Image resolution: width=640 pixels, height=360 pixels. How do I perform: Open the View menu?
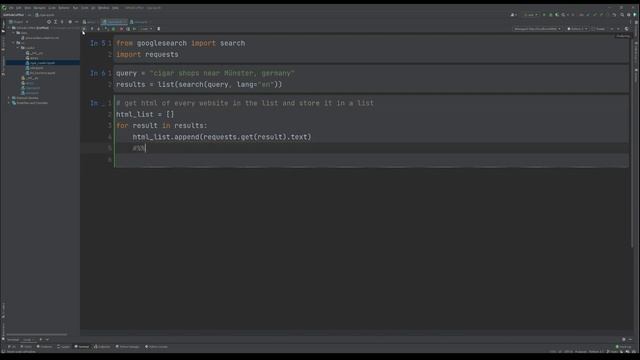coord(28,8)
